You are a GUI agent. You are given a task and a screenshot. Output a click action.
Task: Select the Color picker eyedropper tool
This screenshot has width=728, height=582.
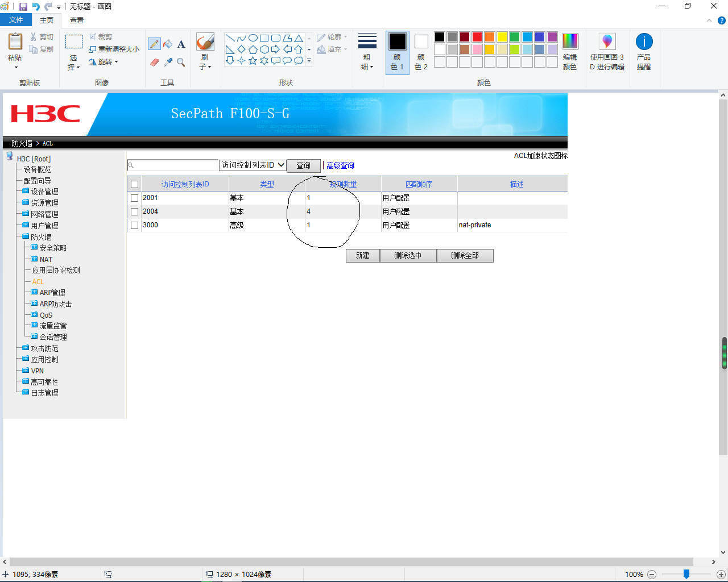point(168,62)
